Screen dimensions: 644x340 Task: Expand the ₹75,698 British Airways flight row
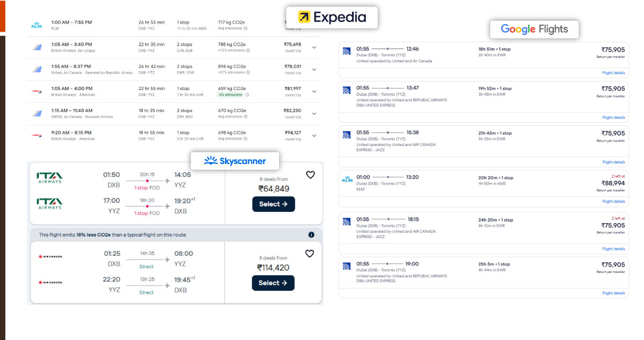pos(314,47)
